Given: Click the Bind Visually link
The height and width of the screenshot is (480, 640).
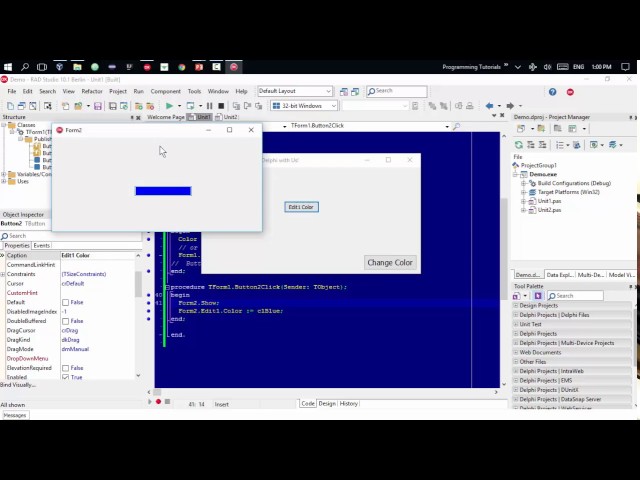Looking at the screenshot, I should [18, 385].
